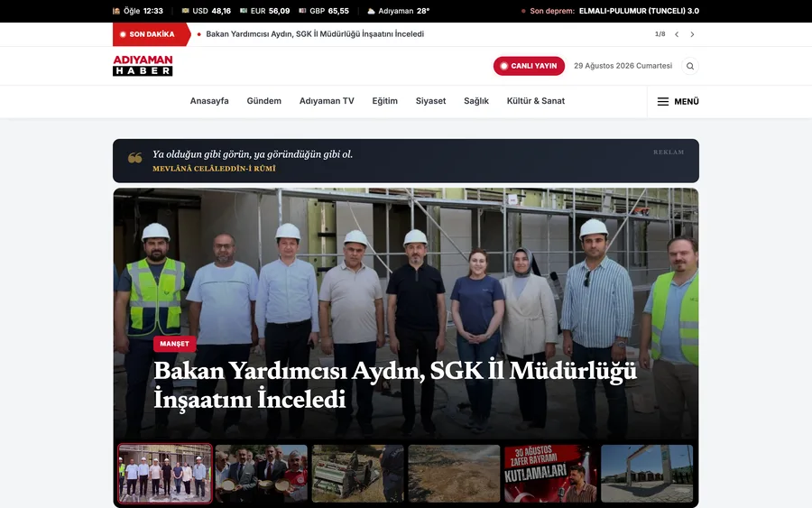
Task: Open the Gündem menu item
Action: pyautogui.click(x=264, y=101)
